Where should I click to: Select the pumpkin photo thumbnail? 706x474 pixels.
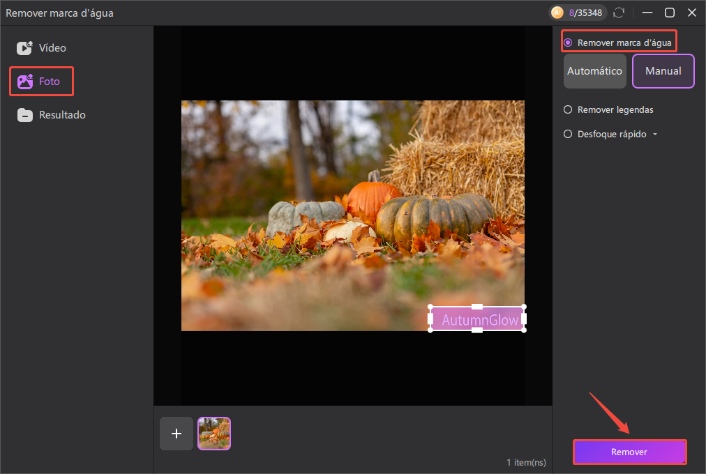click(x=214, y=433)
